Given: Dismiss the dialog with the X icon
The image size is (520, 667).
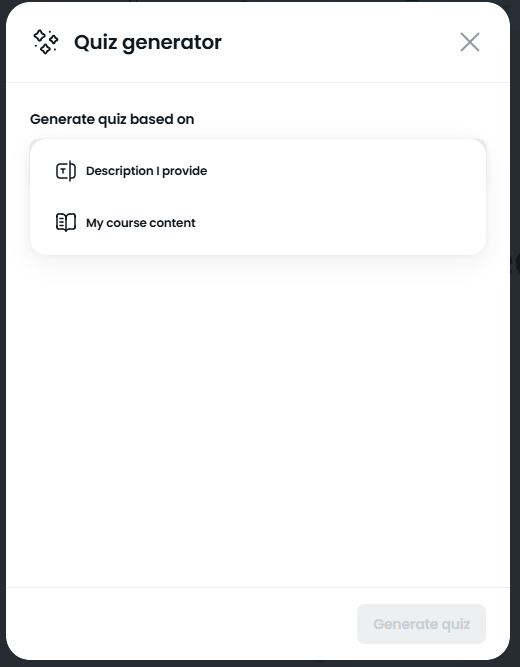Looking at the screenshot, I should pos(470,42).
